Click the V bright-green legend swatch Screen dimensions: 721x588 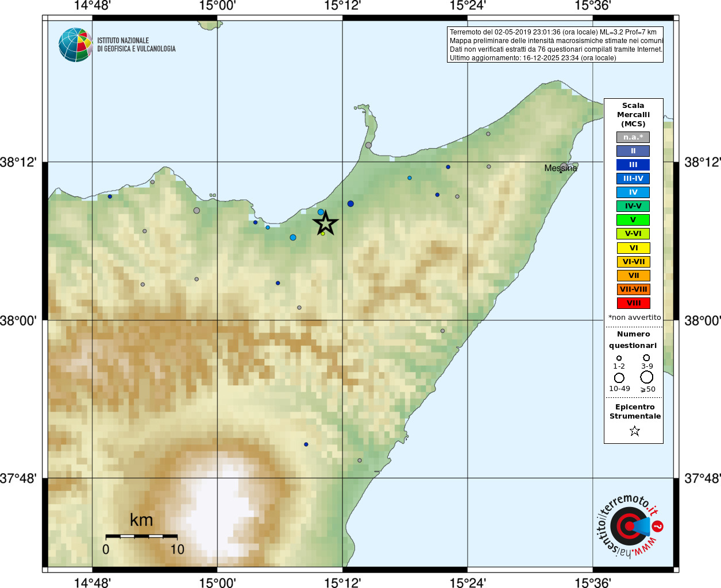(x=633, y=220)
